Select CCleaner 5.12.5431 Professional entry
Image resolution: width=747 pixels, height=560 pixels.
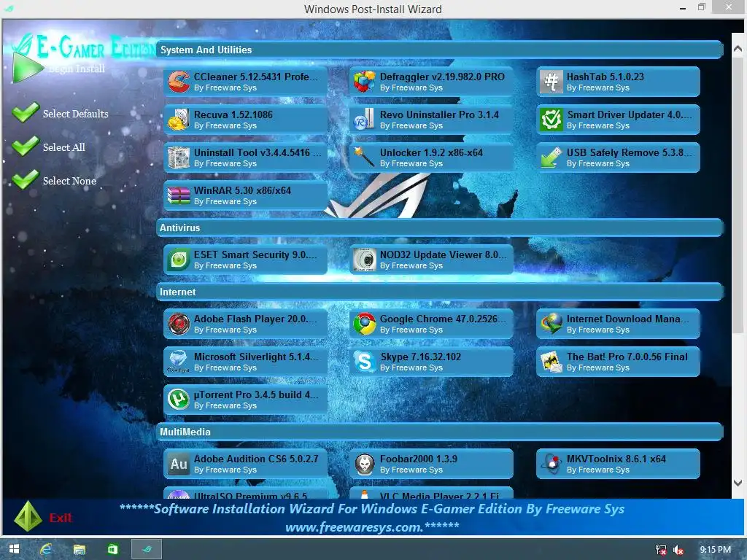coord(245,82)
